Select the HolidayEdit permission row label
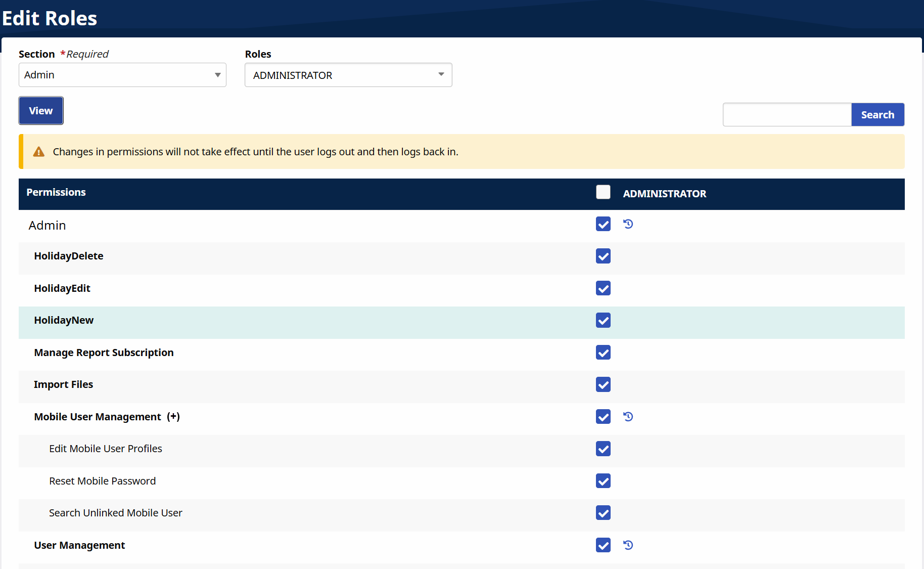Viewport: 924px width, 569px height. 62,288
